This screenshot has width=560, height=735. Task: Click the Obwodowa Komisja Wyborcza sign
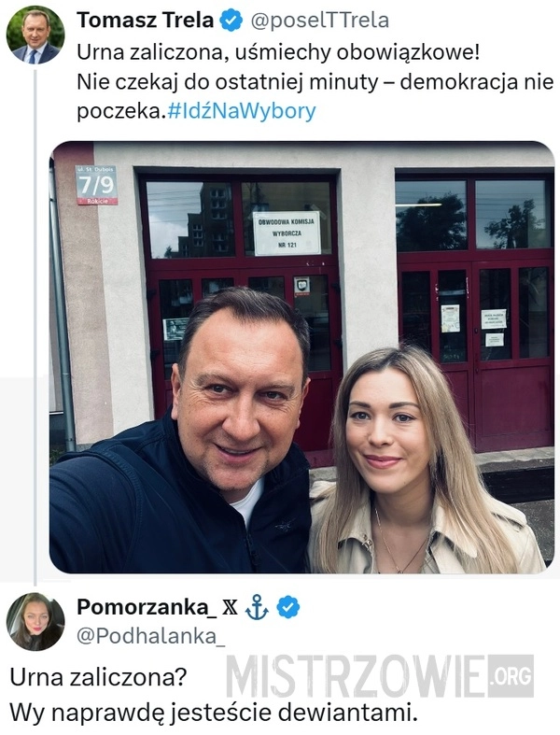(x=287, y=233)
